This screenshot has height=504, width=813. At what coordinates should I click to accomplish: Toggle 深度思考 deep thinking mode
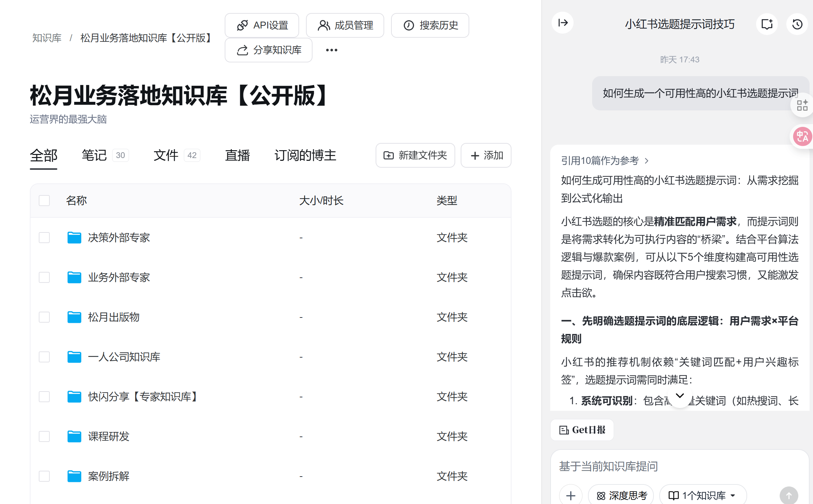pos(621,495)
